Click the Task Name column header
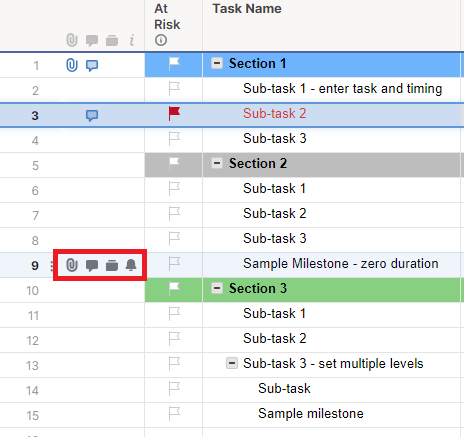 point(247,9)
